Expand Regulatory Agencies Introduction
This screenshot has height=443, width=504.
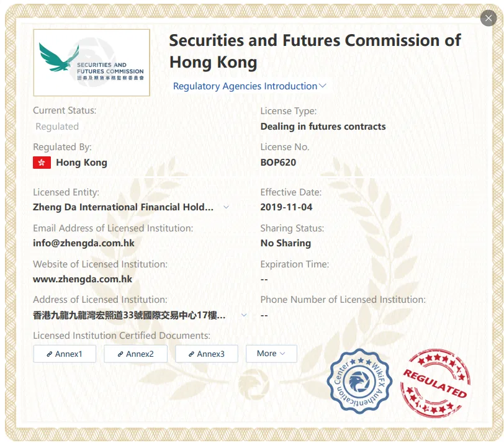pyautogui.click(x=250, y=86)
